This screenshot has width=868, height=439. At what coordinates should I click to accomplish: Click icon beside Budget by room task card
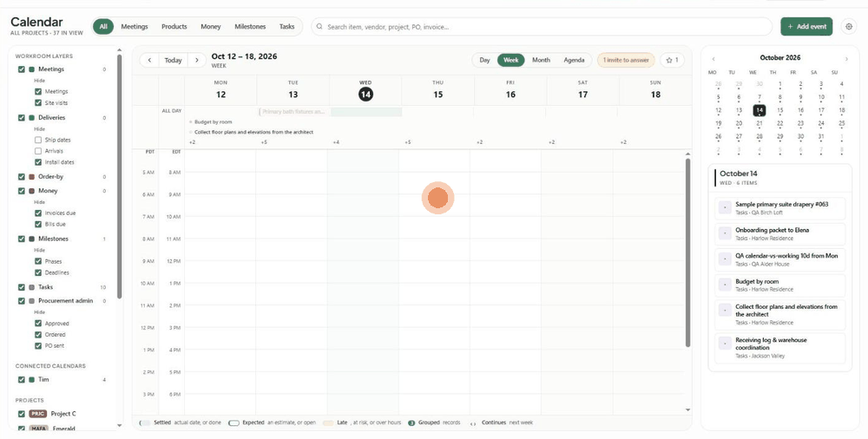click(x=725, y=285)
